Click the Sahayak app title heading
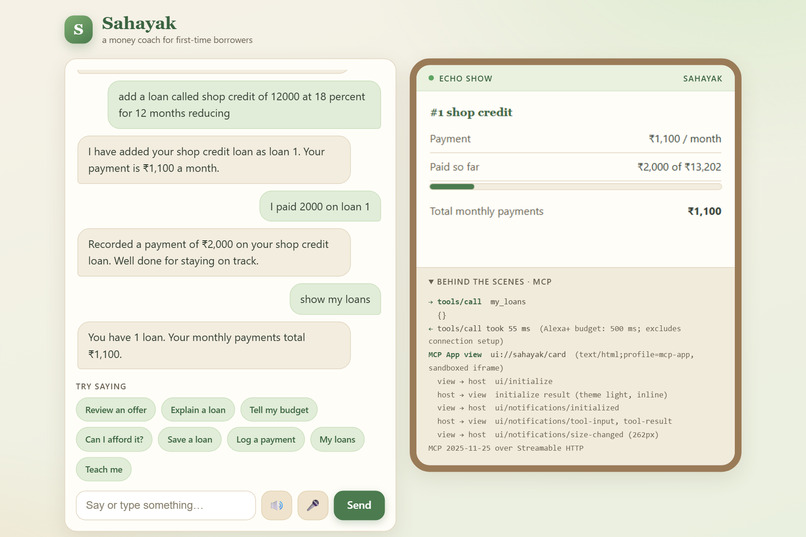This screenshot has height=537, width=806. [139, 23]
